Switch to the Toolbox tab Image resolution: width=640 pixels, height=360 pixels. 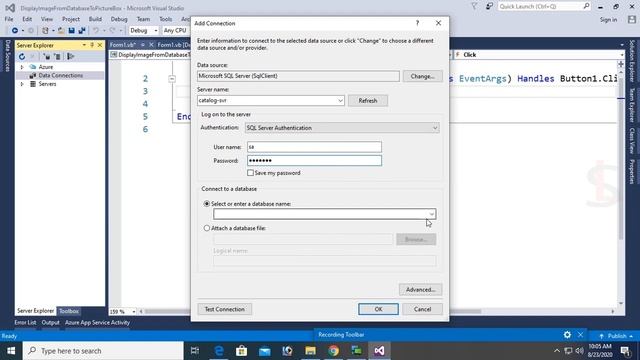click(x=69, y=311)
